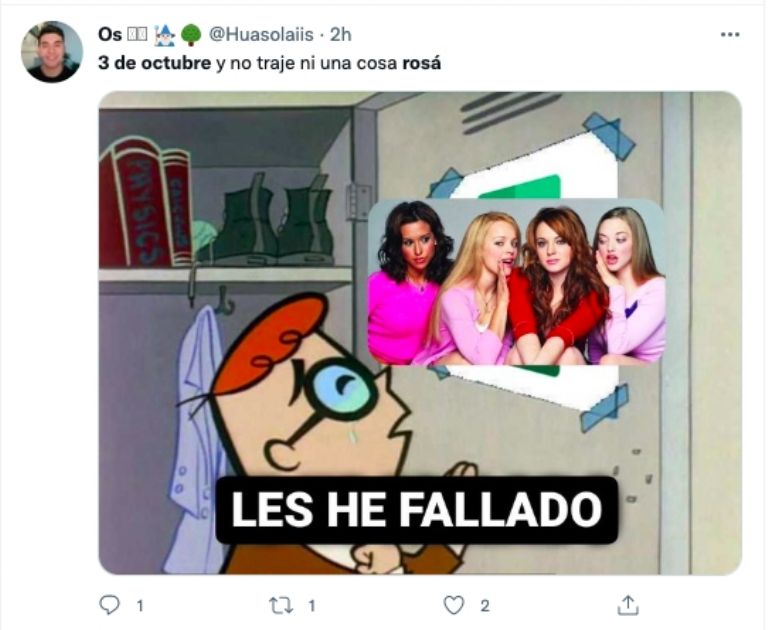Share the tweet via the upload icon

tap(628, 605)
